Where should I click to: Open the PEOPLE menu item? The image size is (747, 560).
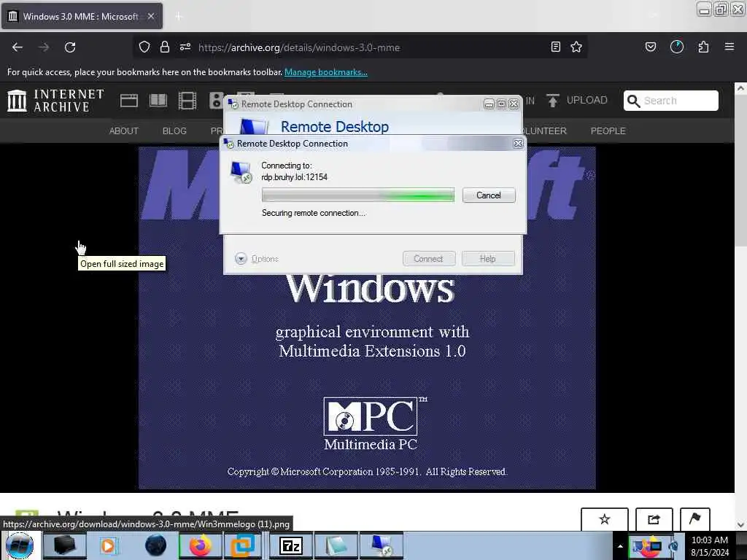[608, 131]
